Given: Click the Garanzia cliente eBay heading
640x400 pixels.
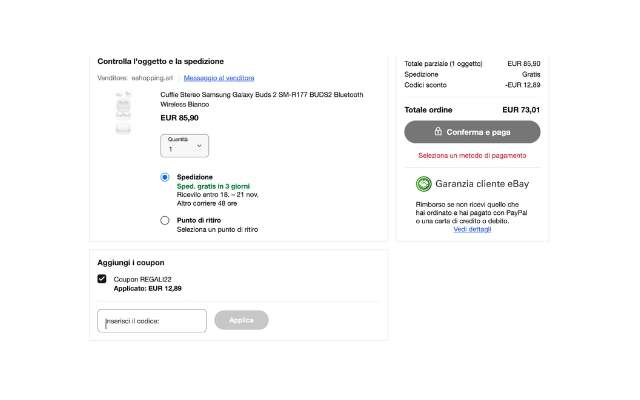Looking at the screenshot, I should (483, 184).
